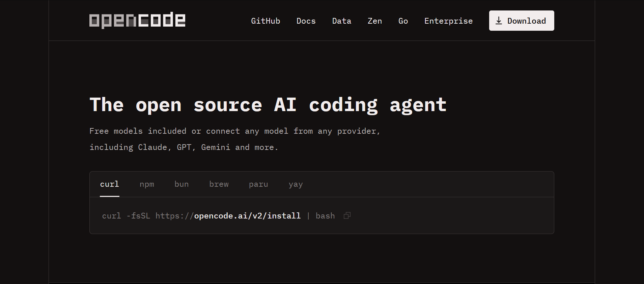Viewport: 644px width, 284px height.
Task: Navigate to Enterprise page
Action: click(448, 21)
